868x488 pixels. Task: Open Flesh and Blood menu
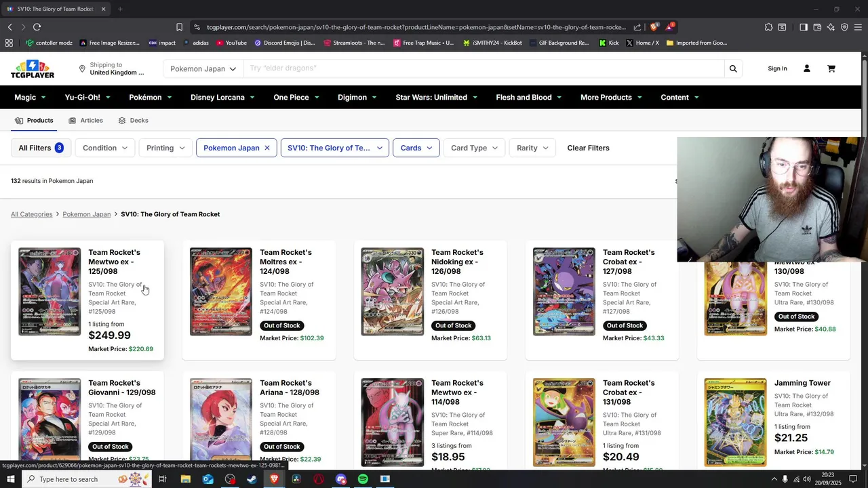click(x=529, y=98)
